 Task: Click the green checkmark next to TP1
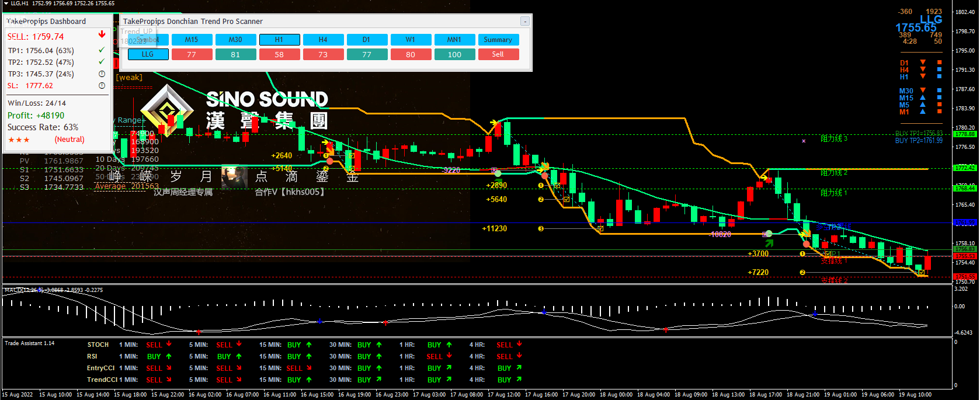pyautogui.click(x=102, y=50)
